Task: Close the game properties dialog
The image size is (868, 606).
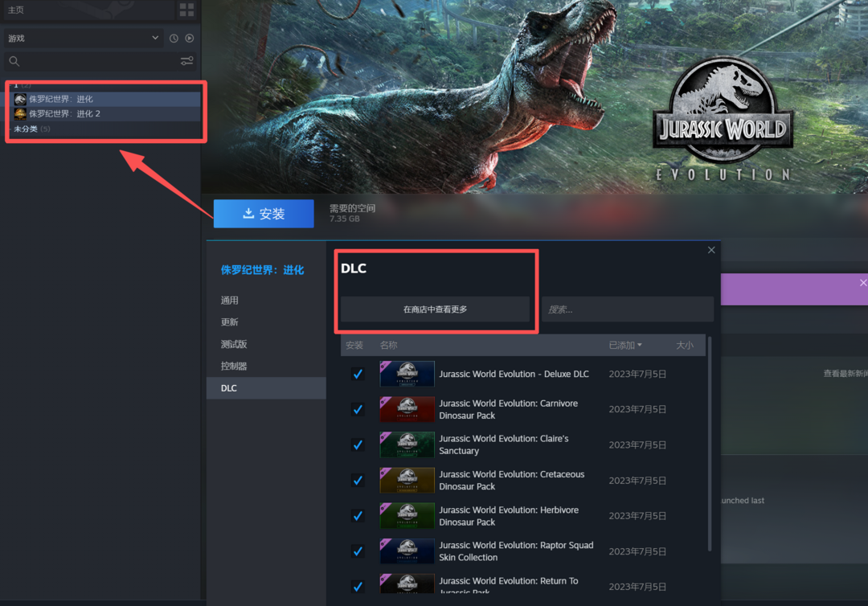Action: coord(711,250)
